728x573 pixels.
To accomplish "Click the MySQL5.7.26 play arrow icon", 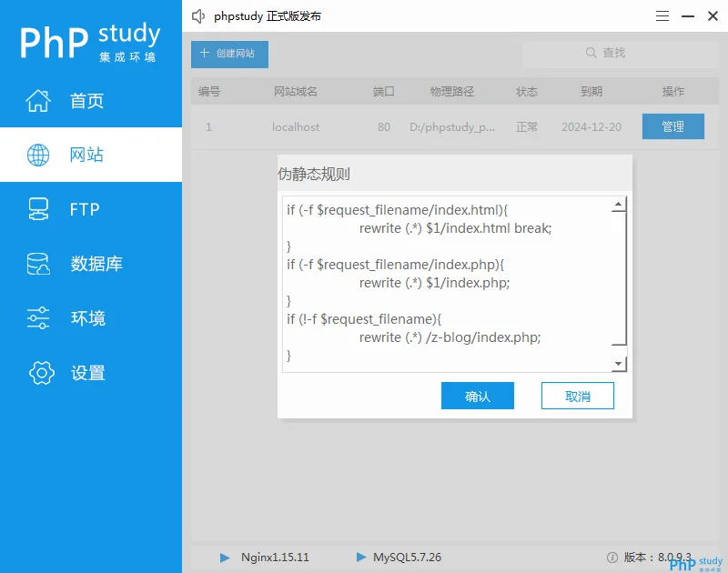I will point(361,557).
